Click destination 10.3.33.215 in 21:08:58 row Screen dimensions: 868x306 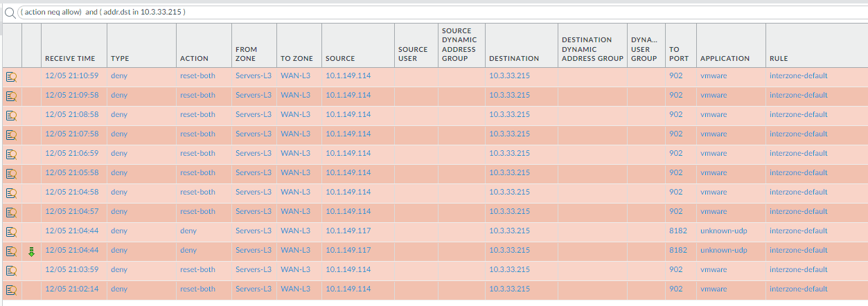point(509,115)
